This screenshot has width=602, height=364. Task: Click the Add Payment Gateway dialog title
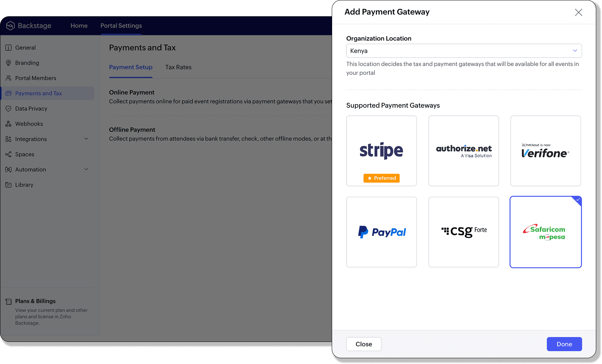[x=387, y=12]
